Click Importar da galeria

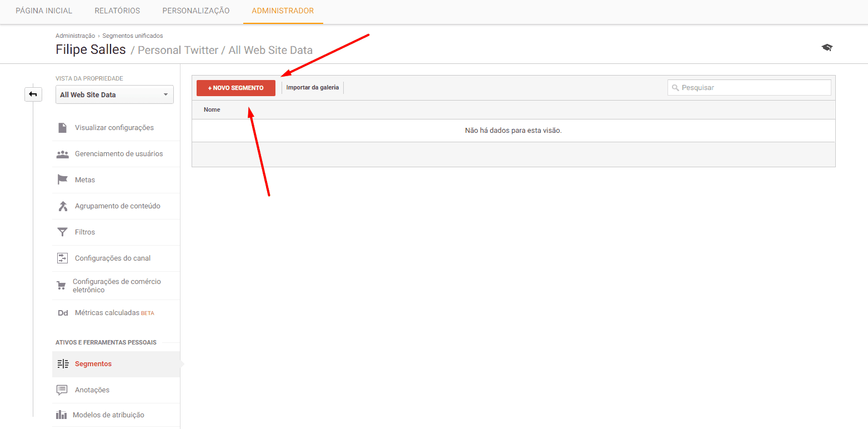point(313,88)
